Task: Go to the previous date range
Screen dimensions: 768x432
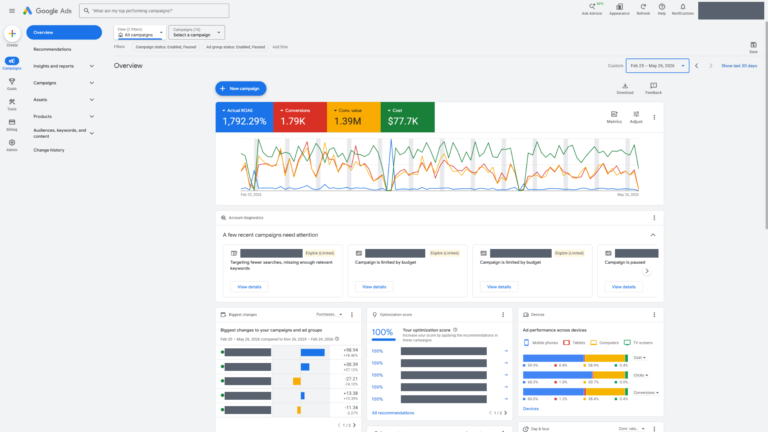Action: [x=696, y=66]
